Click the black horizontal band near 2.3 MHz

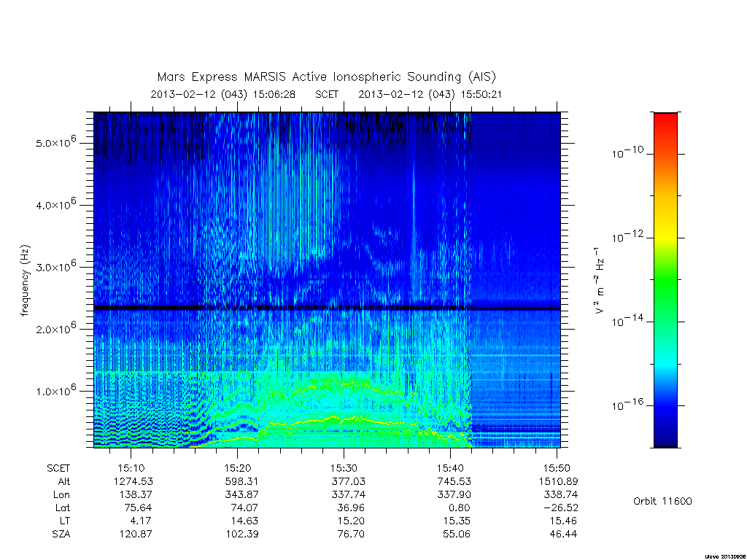point(327,308)
